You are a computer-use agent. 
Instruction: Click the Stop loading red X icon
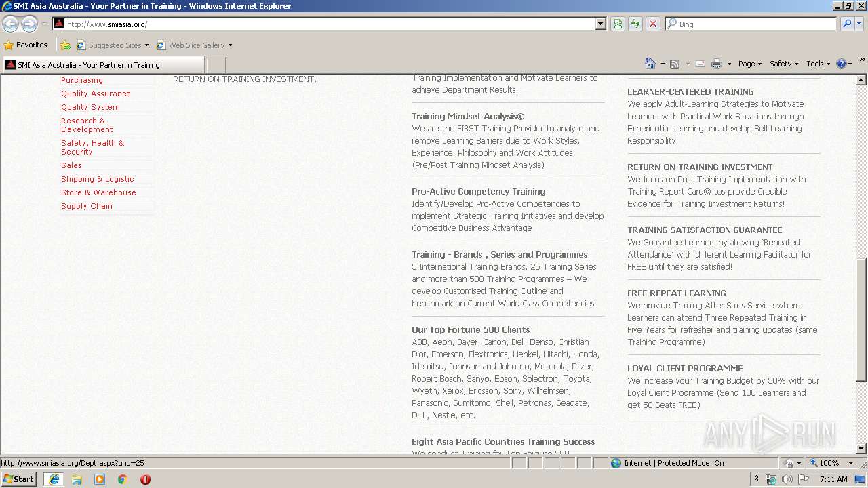tap(652, 24)
